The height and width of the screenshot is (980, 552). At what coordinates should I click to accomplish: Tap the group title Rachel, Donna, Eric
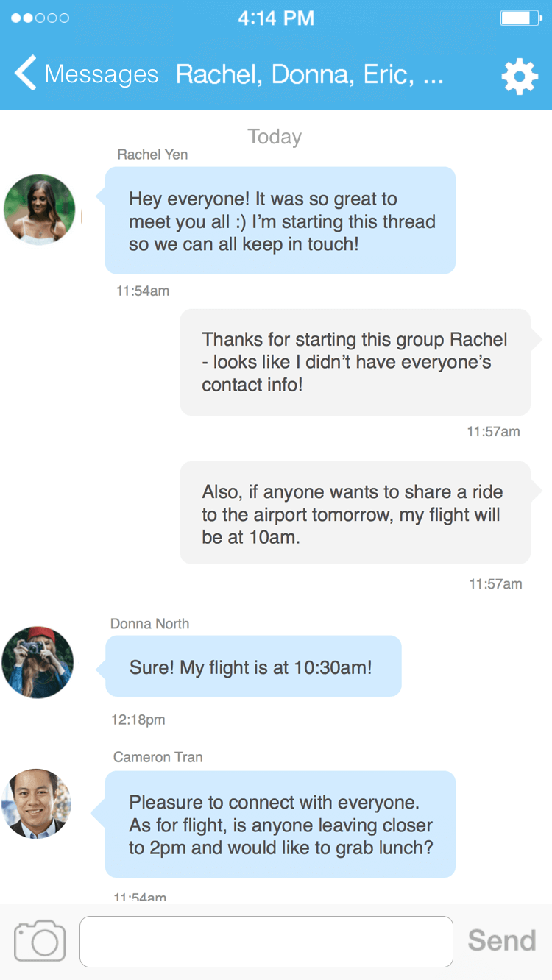[310, 74]
